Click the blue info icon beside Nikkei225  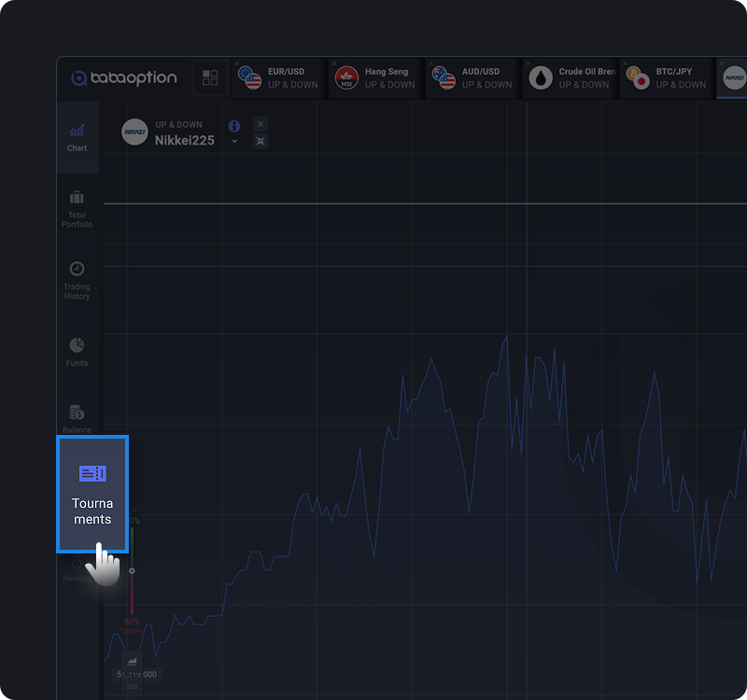[x=234, y=126]
